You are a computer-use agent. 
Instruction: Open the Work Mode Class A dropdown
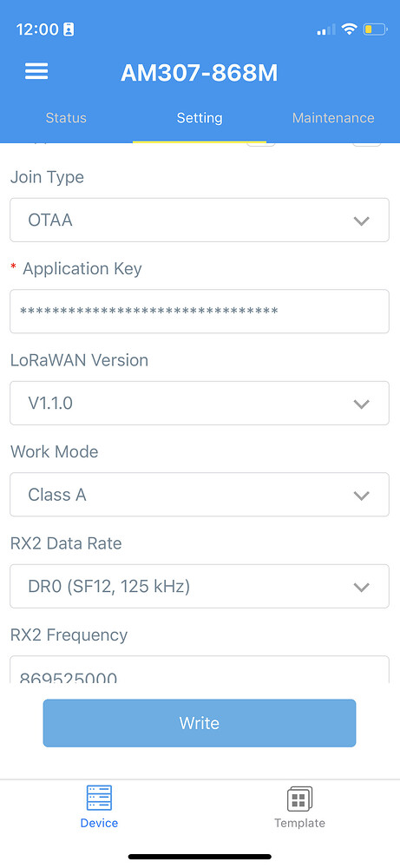(200, 495)
